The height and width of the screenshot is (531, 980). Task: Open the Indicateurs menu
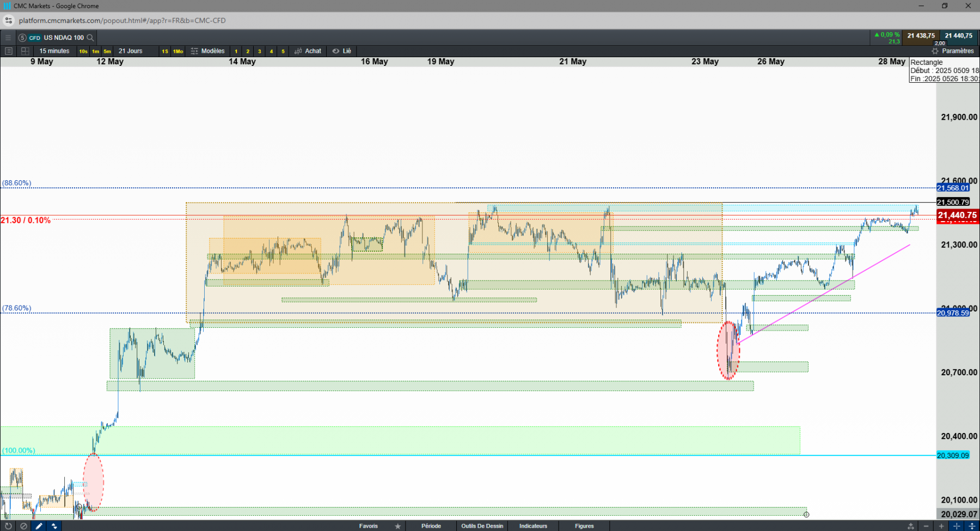(x=533, y=526)
